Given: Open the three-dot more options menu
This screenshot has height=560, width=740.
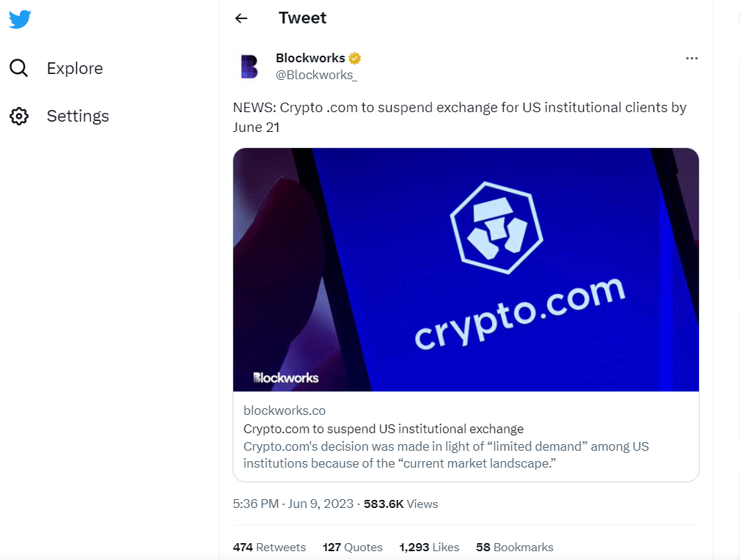Looking at the screenshot, I should pos(692,58).
